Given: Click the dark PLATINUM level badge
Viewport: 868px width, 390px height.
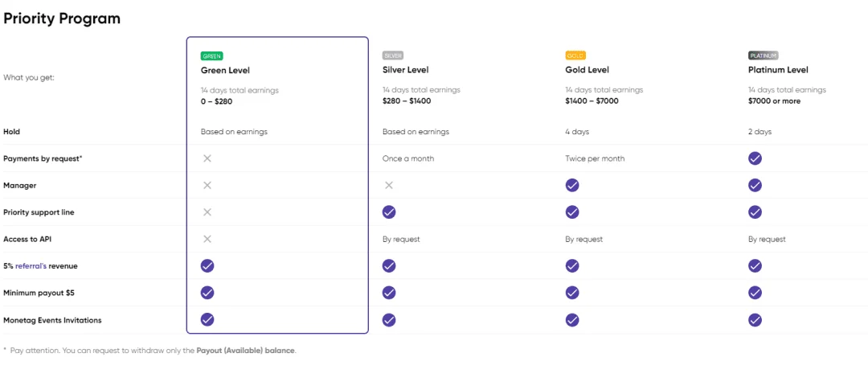Looking at the screenshot, I should pos(764,56).
